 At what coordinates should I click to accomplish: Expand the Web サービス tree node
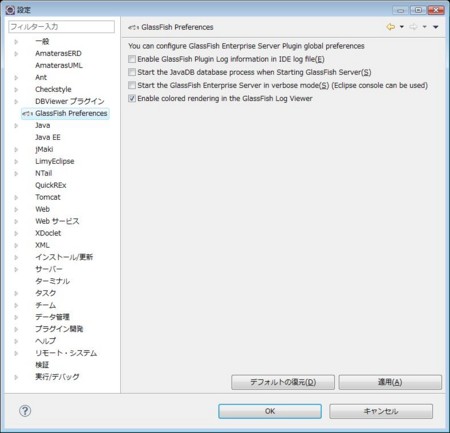[x=16, y=222]
